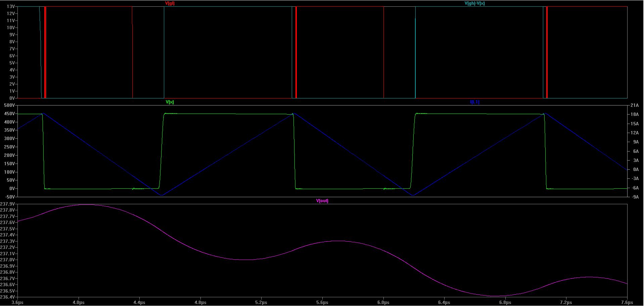The width and height of the screenshot is (644, 306).
Task: Click the red V(gl) trace label
Action: [x=170, y=3]
